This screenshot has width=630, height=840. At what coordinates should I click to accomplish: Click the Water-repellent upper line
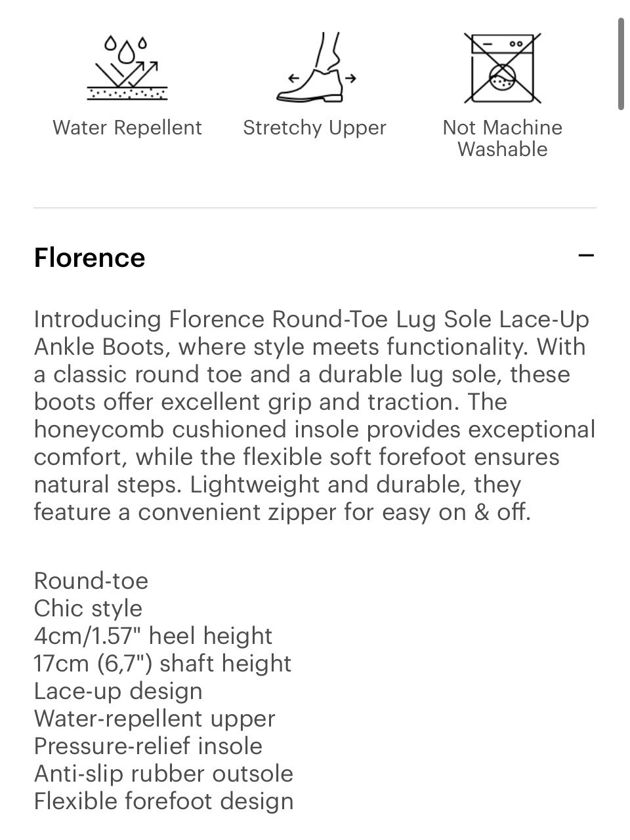pyautogui.click(x=154, y=719)
